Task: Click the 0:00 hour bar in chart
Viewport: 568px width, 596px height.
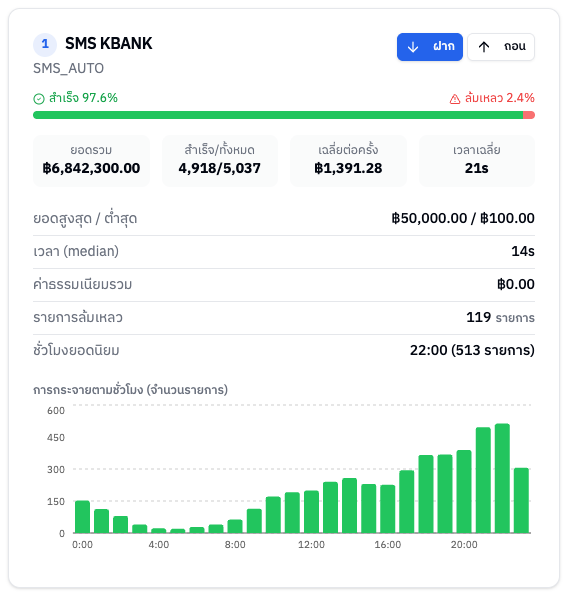Action: tap(83, 517)
